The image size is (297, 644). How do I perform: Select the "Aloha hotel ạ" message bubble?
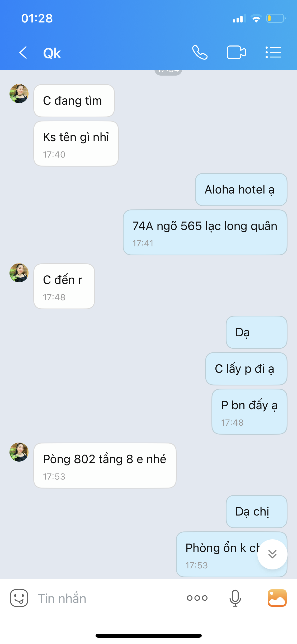[x=241, y=190]
